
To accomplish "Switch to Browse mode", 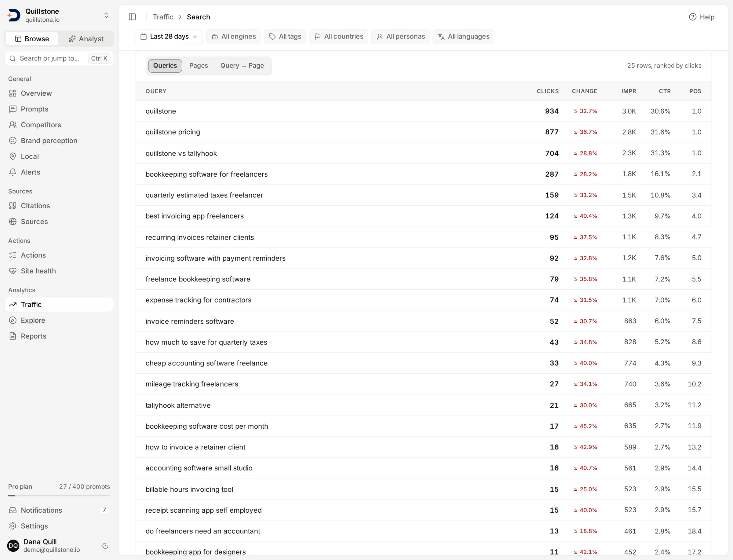I will click(32, 39).
